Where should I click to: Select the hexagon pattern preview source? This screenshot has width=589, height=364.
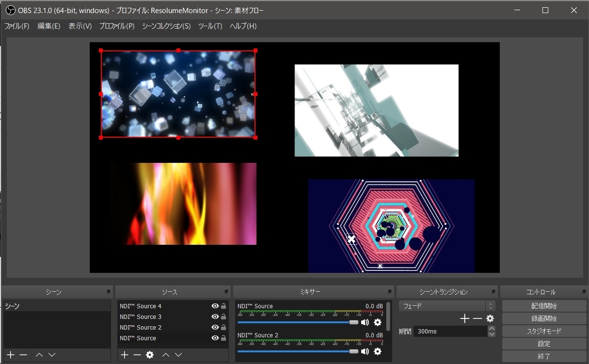click(x=391, y=226)
